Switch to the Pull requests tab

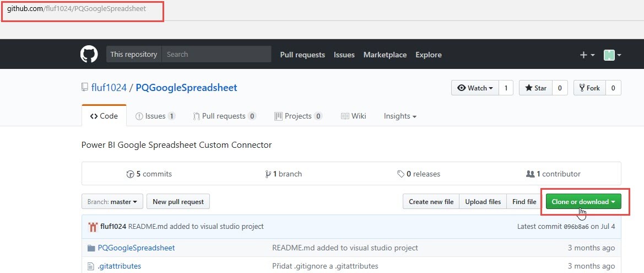[225, 116]
